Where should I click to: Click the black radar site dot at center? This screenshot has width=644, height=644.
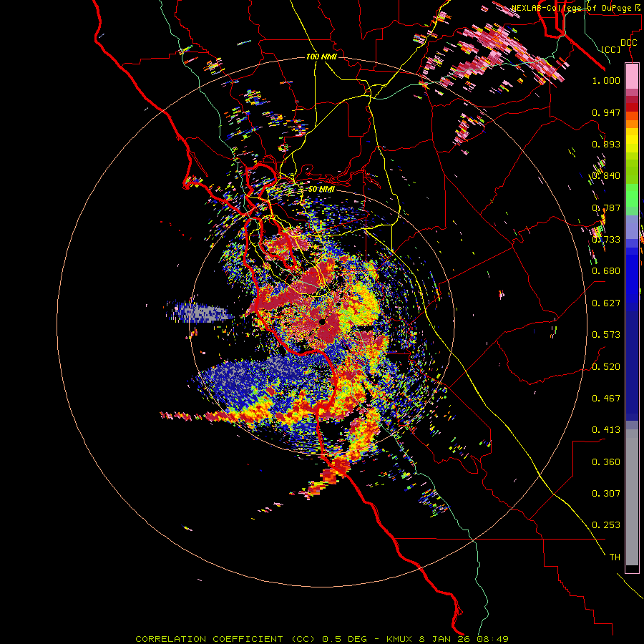tap(323, 322)
